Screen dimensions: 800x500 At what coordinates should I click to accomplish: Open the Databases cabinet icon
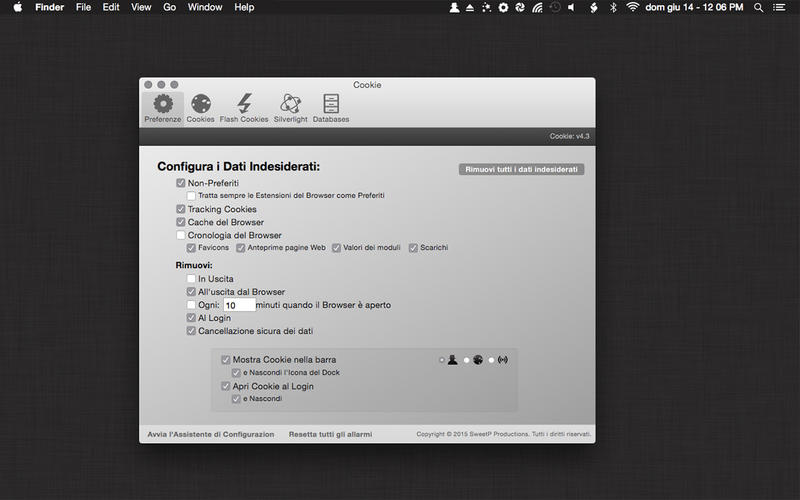coord(331,108)
